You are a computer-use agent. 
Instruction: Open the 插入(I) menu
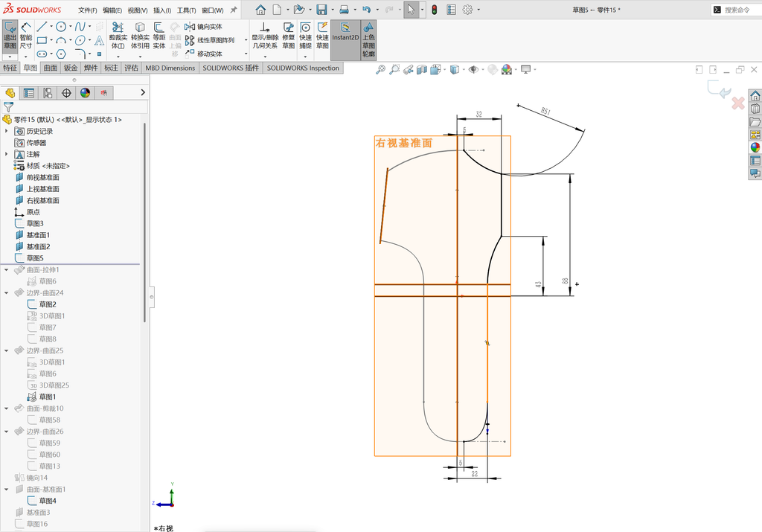[161, 10]
